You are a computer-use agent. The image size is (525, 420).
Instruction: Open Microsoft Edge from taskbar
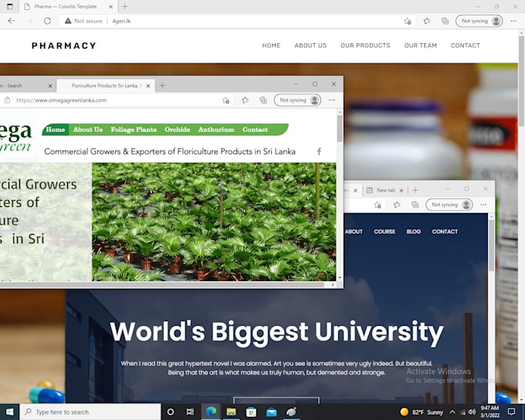[x=211, y=412]
